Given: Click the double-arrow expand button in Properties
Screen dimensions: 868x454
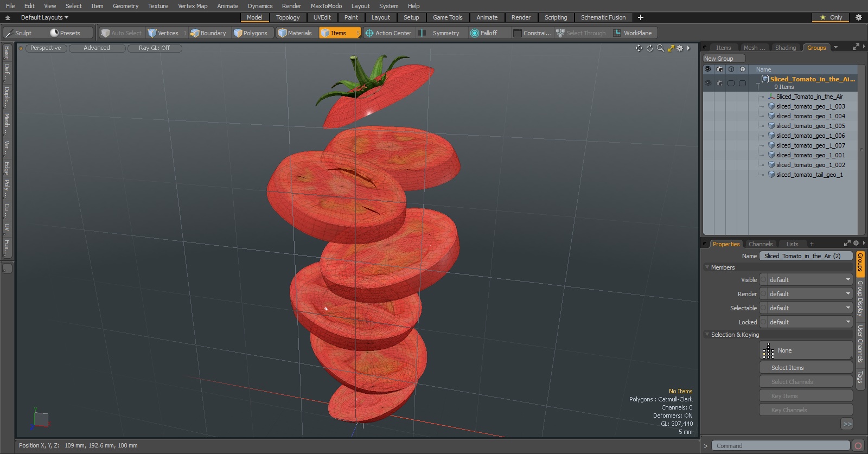Looking at the screenshot, I should click(x=847, y=424).
